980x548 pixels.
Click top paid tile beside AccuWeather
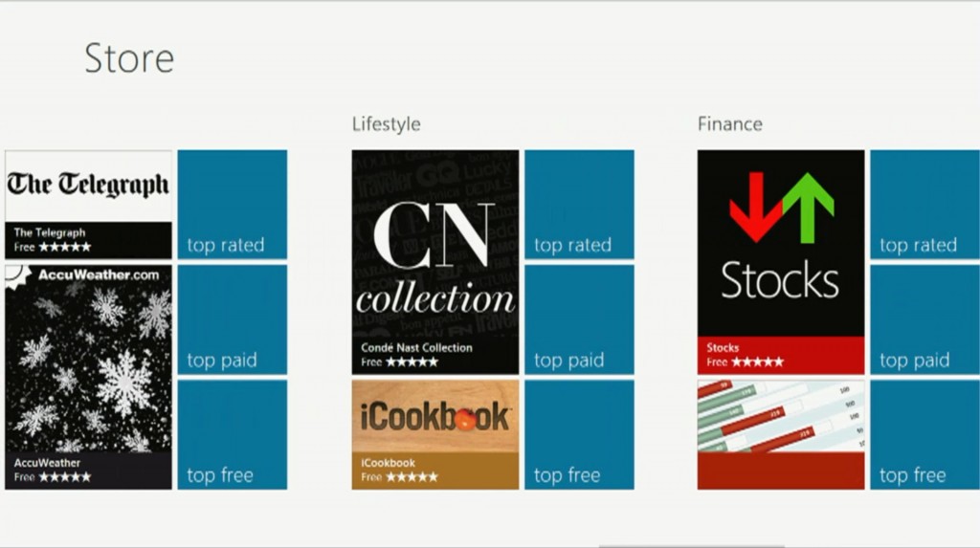pyautogui.click(x=233, y=319)
